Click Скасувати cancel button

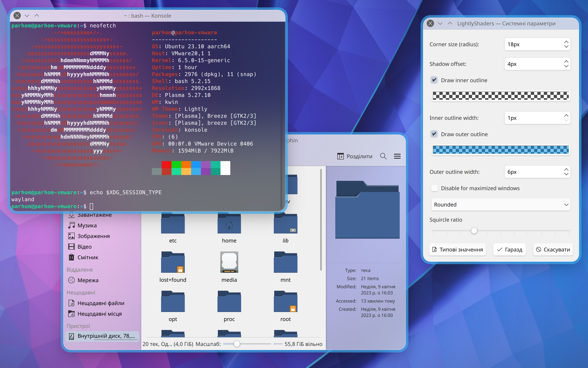tap(553, 249)
